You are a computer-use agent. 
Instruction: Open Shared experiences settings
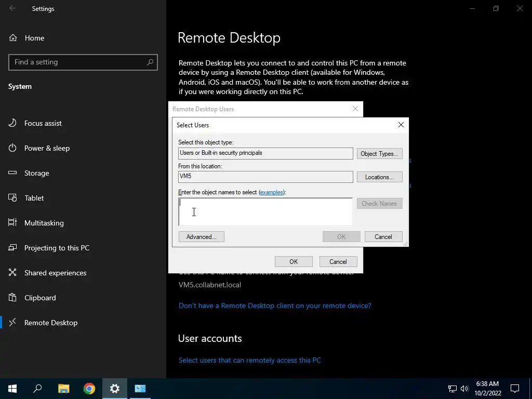pyautogui.click(x=55, y=273)
